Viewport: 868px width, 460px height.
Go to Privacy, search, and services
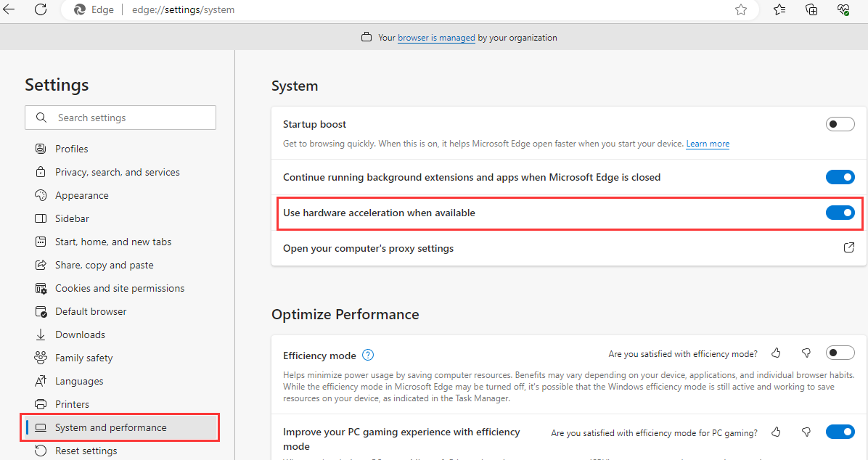point(117,172)
